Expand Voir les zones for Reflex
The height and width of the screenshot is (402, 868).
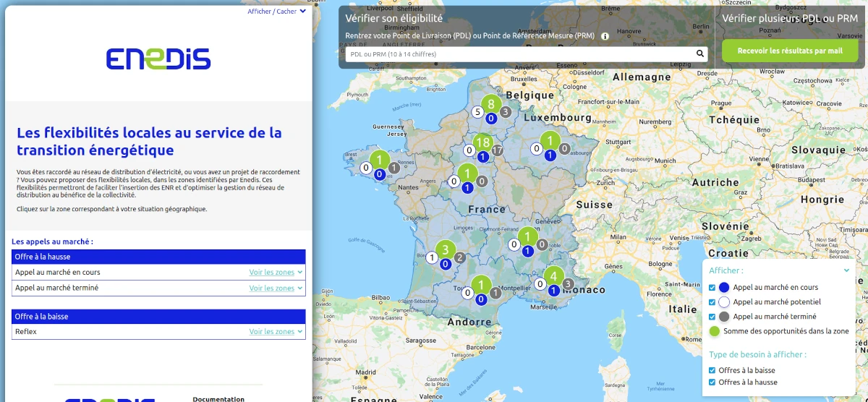[276, 332]
